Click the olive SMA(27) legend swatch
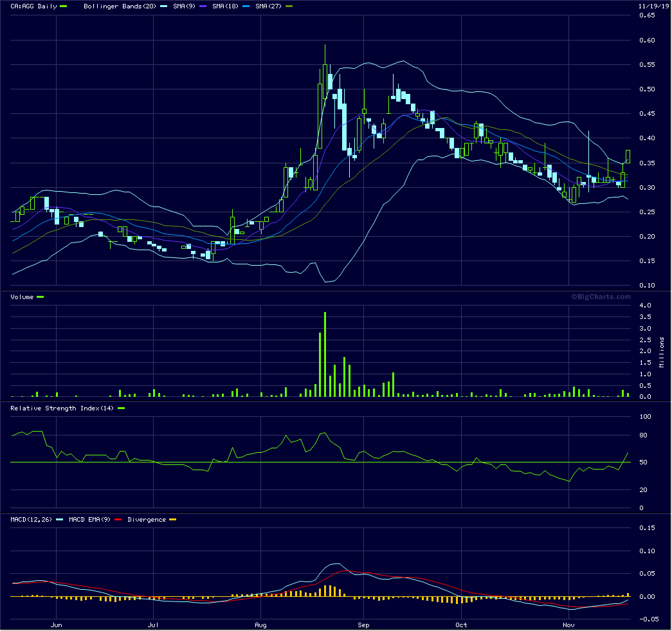Viewport: 672px width, 631px height. pos(289,6)
